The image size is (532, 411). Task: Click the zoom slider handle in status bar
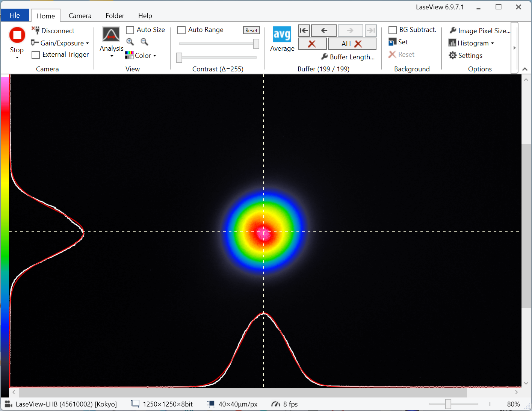coord(448,404)
